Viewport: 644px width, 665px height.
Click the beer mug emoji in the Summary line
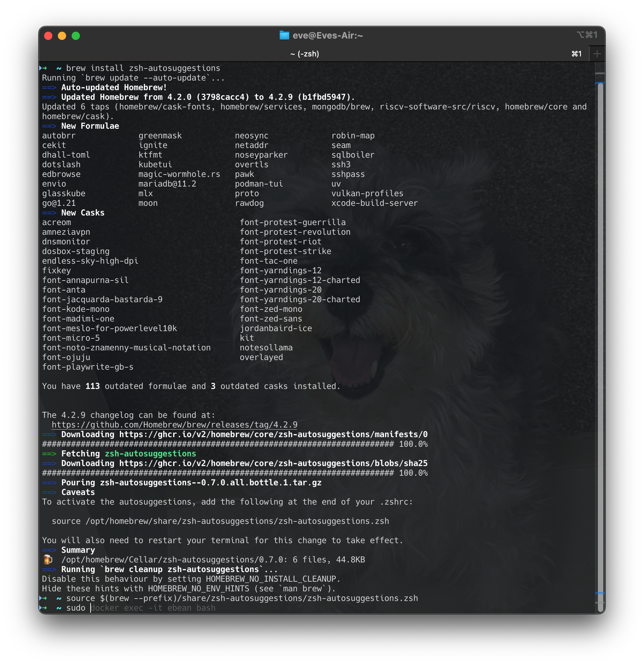(48, 559)
